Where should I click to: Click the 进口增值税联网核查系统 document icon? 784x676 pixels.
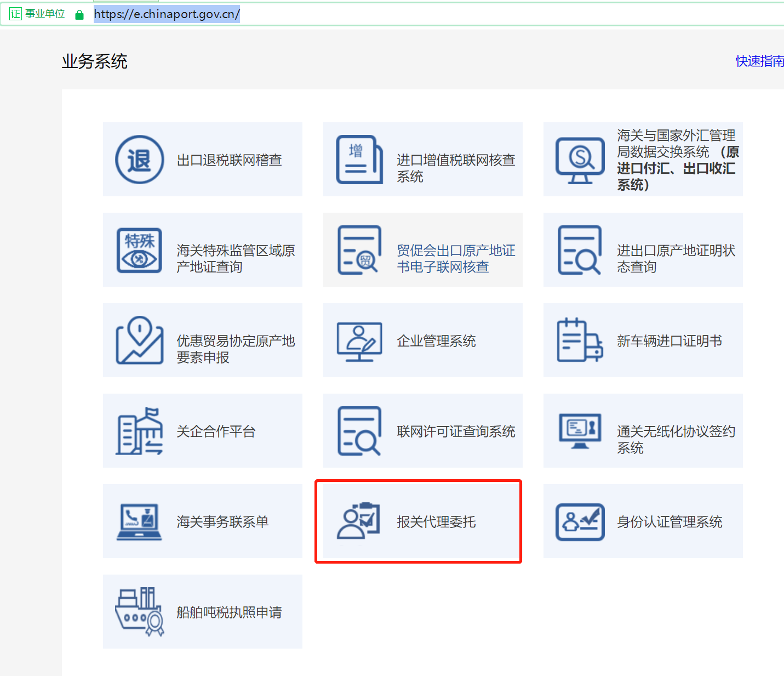pyautogui.click(x=359, y=160)
